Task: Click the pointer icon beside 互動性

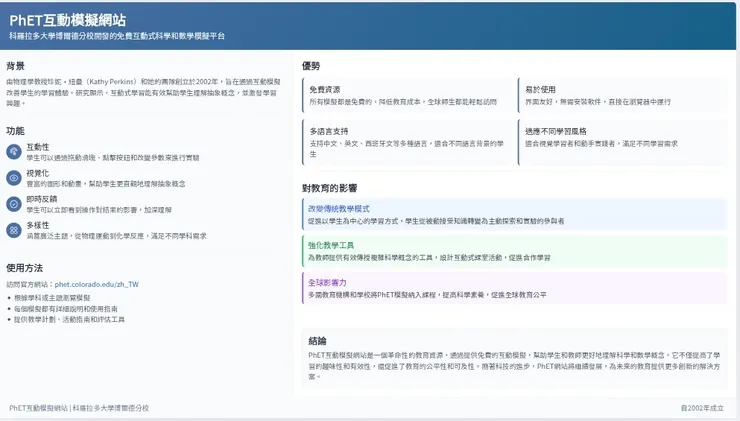Action: (14, 152)
